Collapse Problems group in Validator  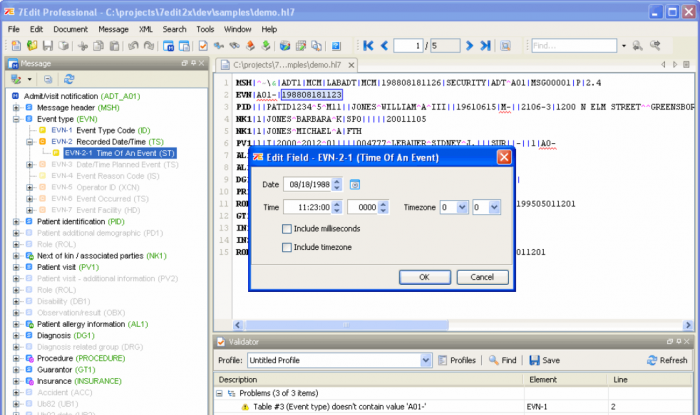[219, 393]
